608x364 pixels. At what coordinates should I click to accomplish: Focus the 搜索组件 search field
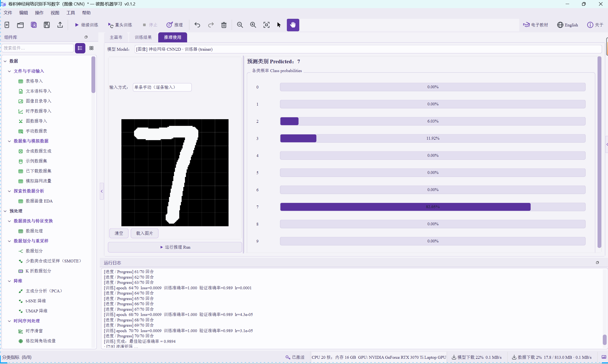[38, 48]
